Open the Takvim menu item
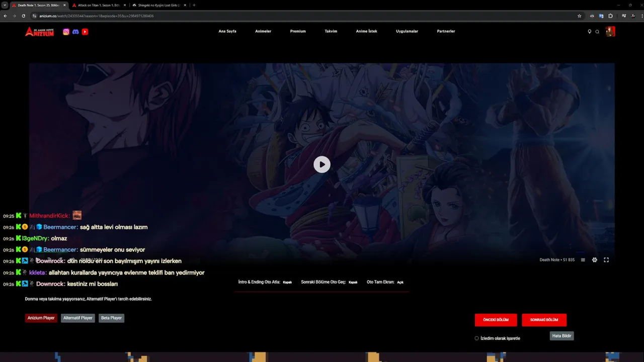The image size is (644, 362). point(331,31)
